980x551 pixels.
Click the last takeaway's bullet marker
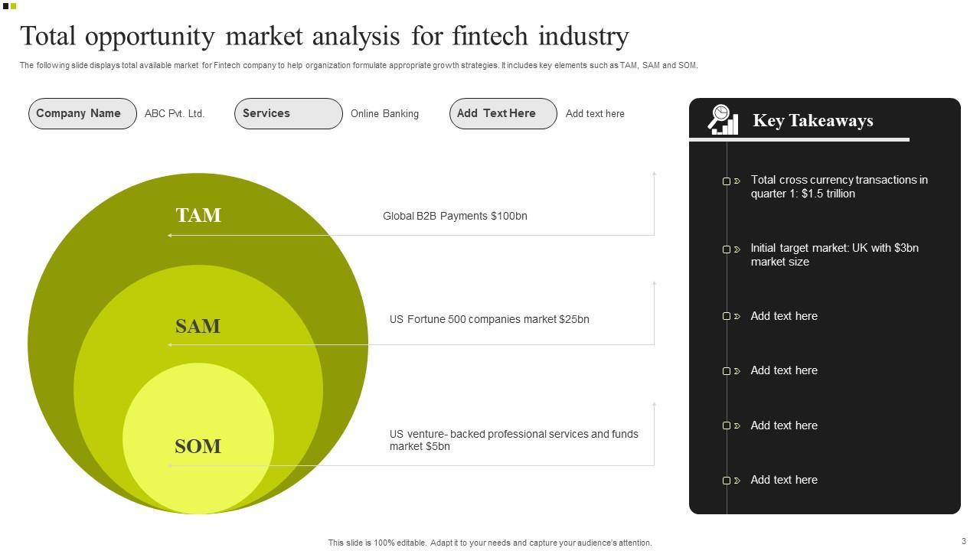point(727,481)
